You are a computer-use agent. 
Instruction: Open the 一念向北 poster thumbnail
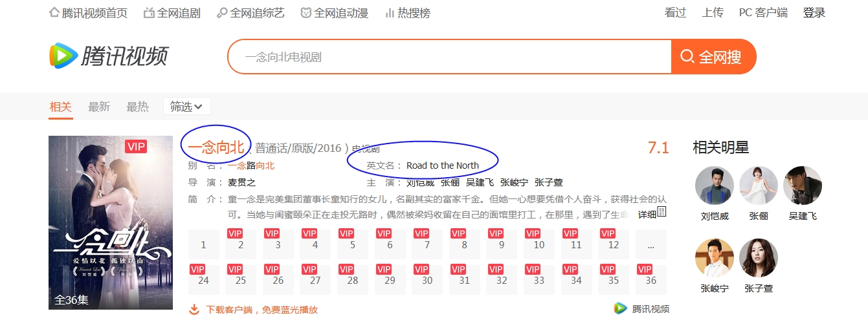pyautogui.click(x=111, y=223)
